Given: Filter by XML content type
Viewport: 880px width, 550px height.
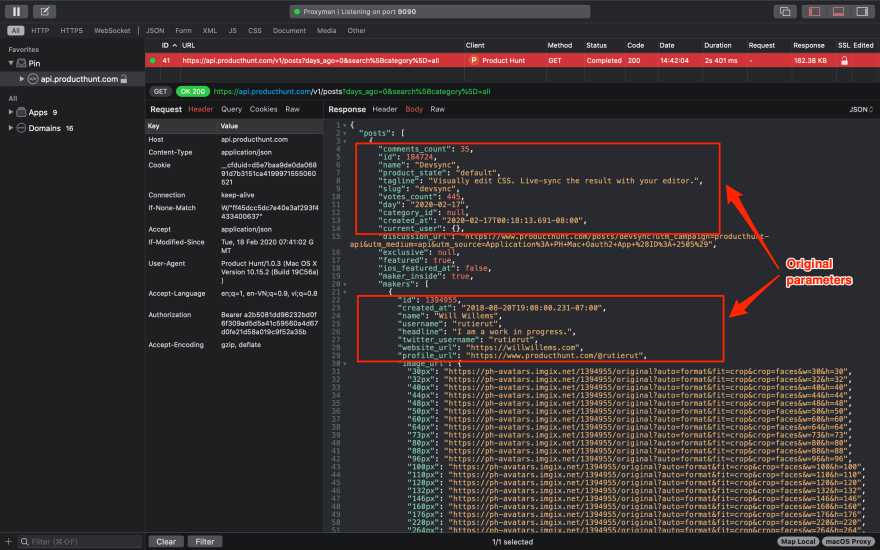Looking at the screenshot, I should pos(210,31).
